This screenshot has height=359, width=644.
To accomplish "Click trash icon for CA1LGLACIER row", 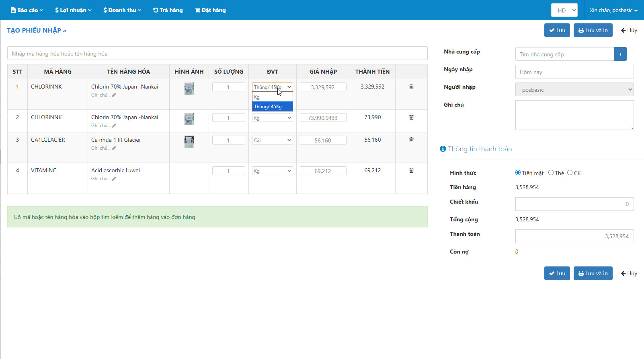I will tap(411, 140).
